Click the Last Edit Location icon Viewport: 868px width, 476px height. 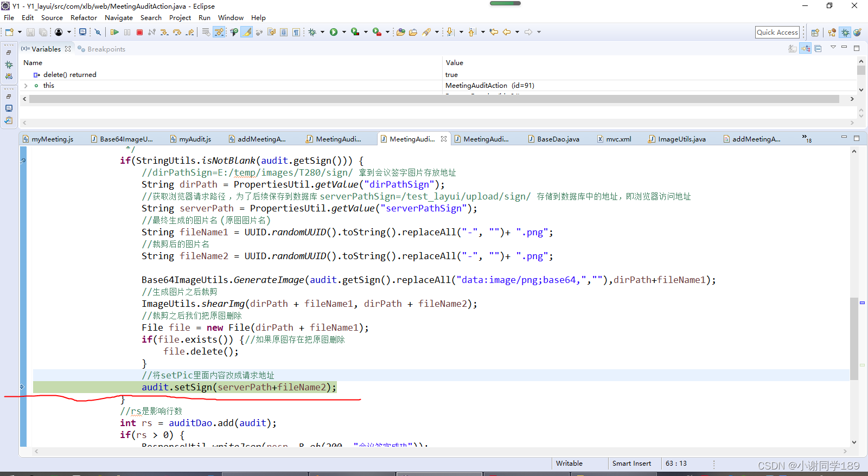494,32
